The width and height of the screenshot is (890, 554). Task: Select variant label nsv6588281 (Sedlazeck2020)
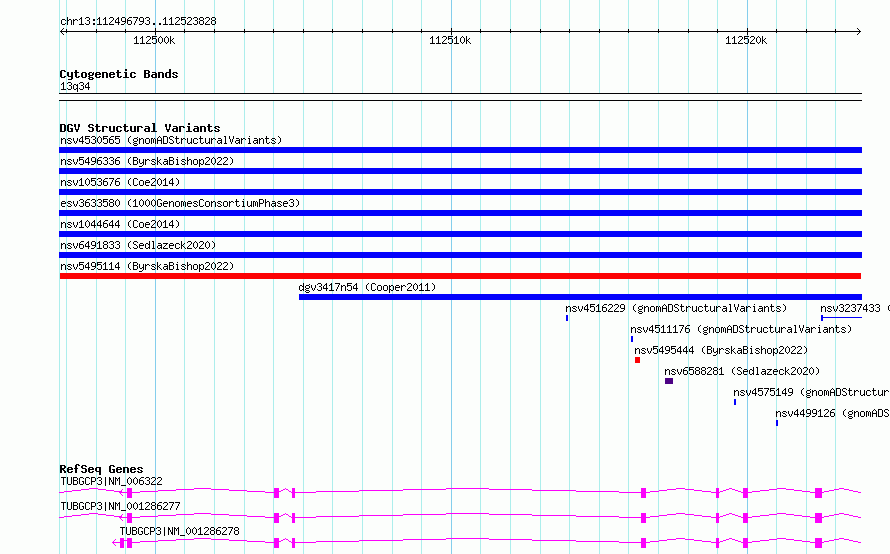click(x=742, y=371)
